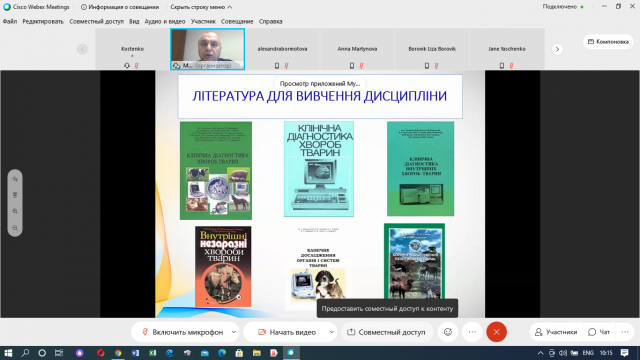The height and width of the screenshot is (360, 640).
Task: Expand the microphone options dropdown arrow
Action: point(233,332)
